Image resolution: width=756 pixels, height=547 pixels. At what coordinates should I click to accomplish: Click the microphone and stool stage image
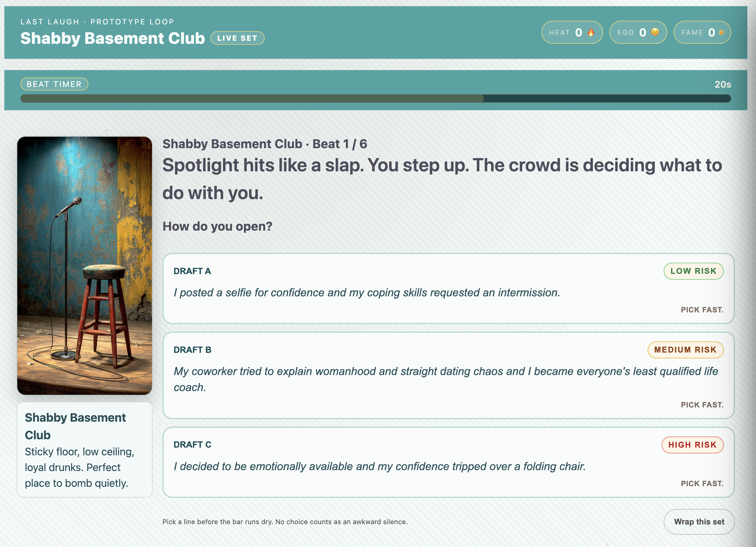click(85, 265)
